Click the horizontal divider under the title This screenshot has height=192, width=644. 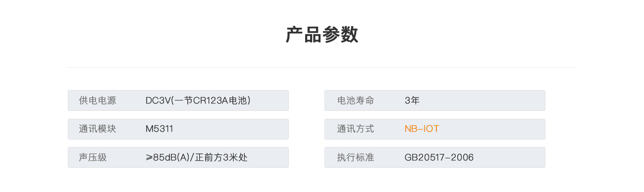click(x=322, y=67)
